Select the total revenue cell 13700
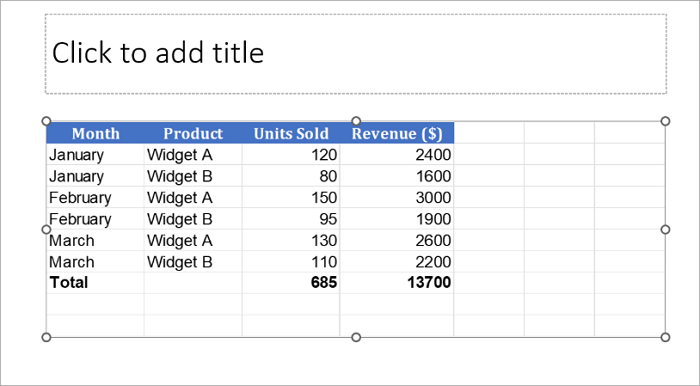This screenshot has width=700, height=386. click(x=396, y=282)
